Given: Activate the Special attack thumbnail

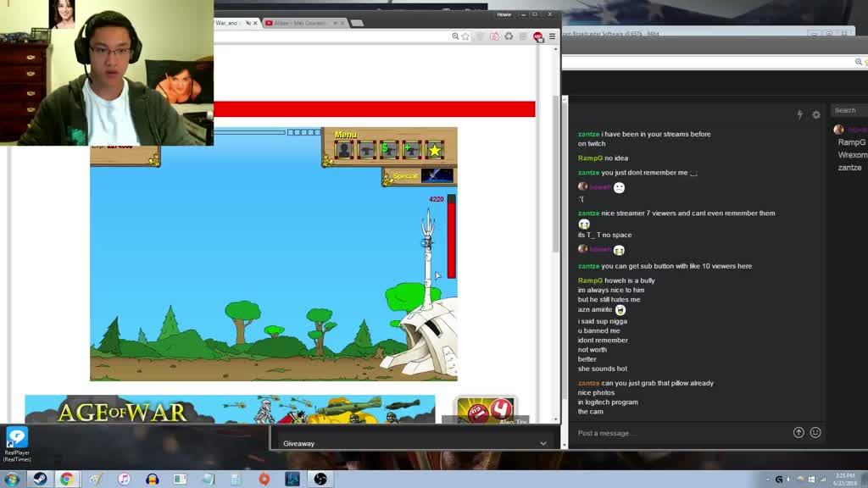Looking at the screenshot, I should [x=437, y=176].
